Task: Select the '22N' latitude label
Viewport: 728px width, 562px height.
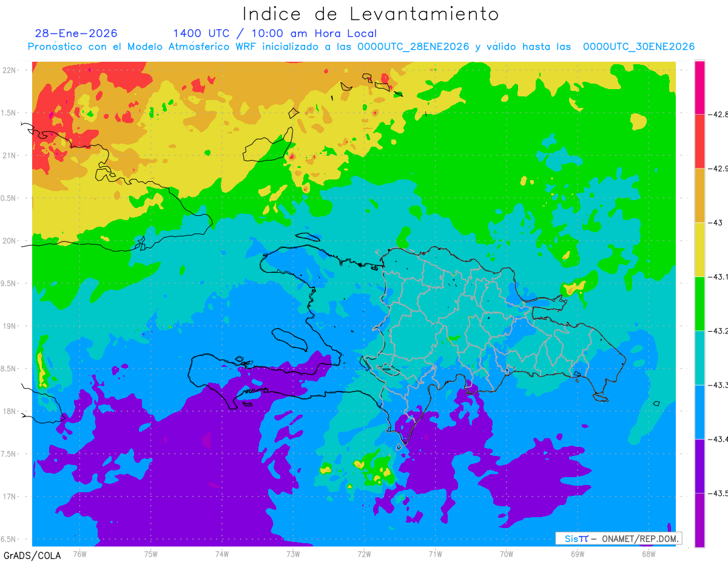Action: coord(10,70)
